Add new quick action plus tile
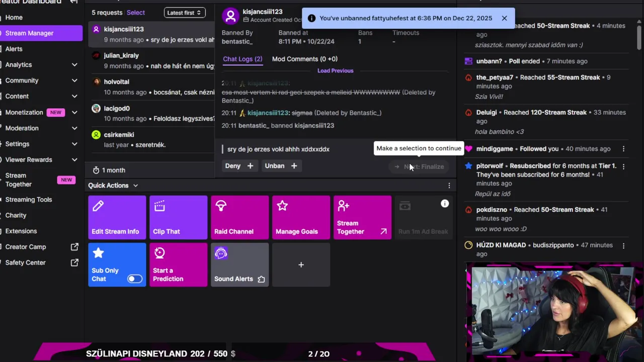The image size is (644, 362). pos(301,265)
